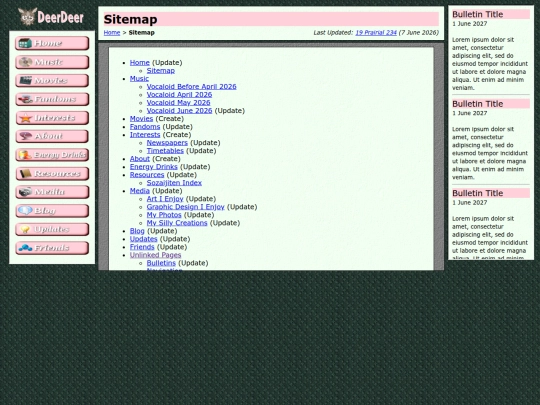Open the Energy Drinks sidebar button
Image resolution: width=540 pixels, height=405 pixels.
pos(52,155)
